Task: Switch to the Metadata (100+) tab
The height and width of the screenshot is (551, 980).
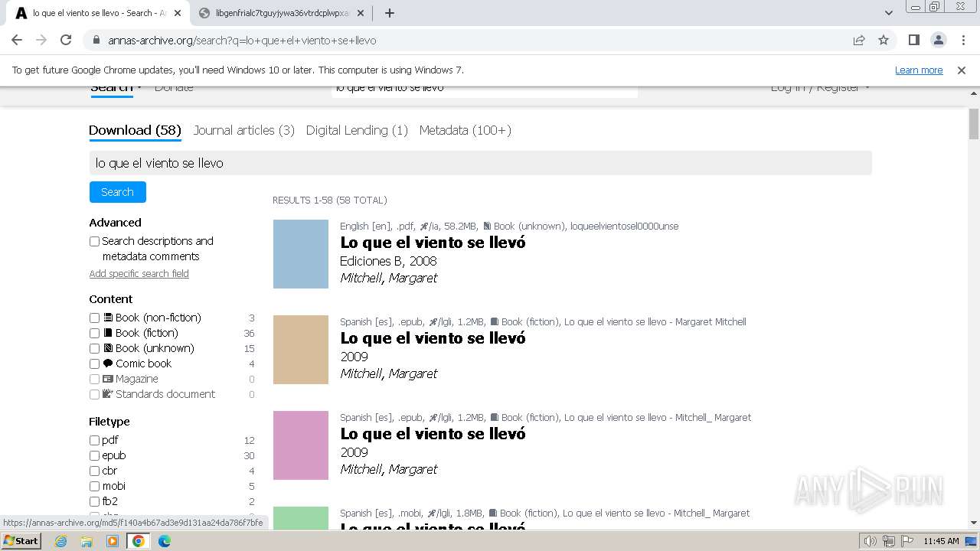Action: [465, 130]
